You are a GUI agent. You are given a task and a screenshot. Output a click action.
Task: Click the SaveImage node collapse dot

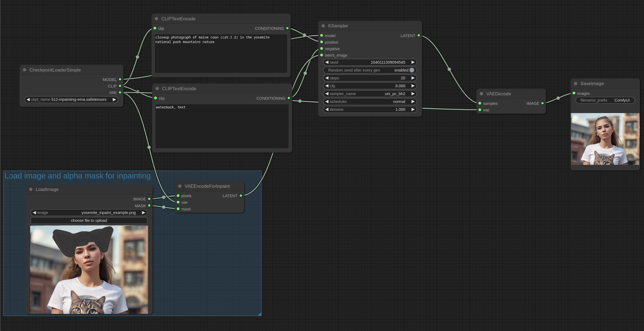pyautogui.click(x=575, y=84)
